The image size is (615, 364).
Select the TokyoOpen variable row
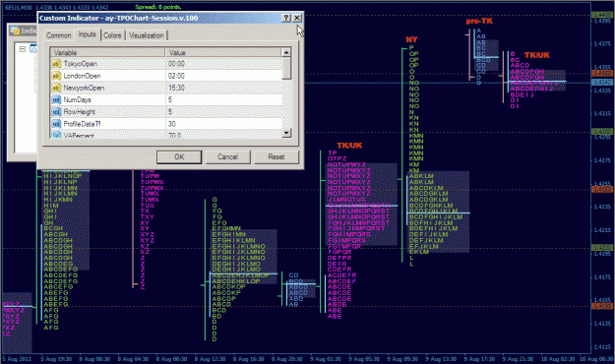coord(166,64)
